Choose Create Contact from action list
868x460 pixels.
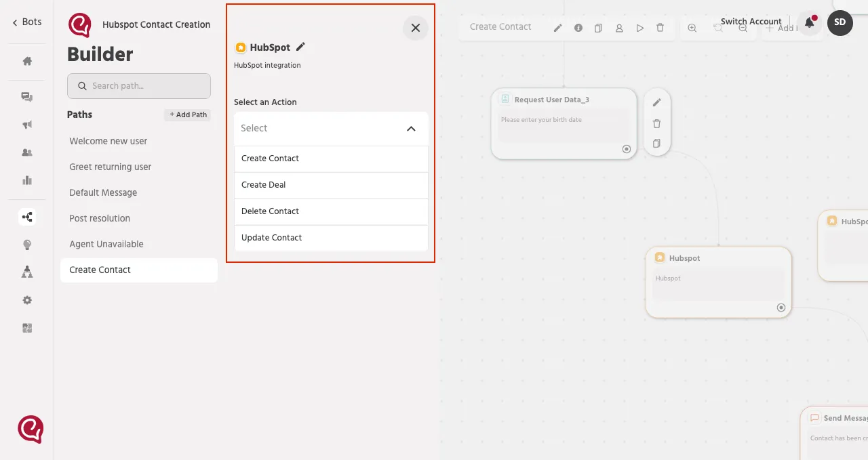[x=331, y=159]
